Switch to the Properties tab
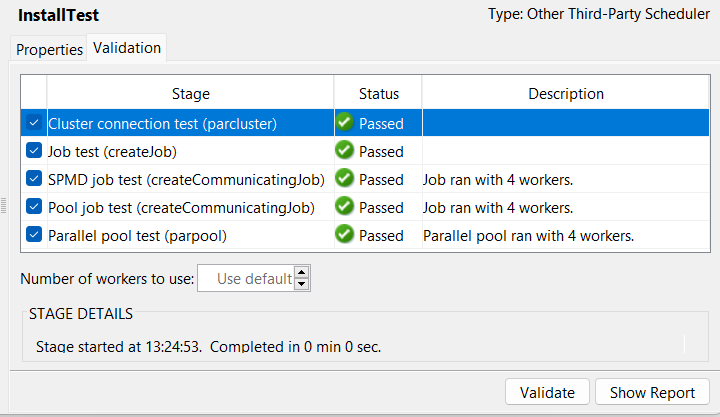Image resolution: width=720 pixels, height=417 pixels. point(49,49)
